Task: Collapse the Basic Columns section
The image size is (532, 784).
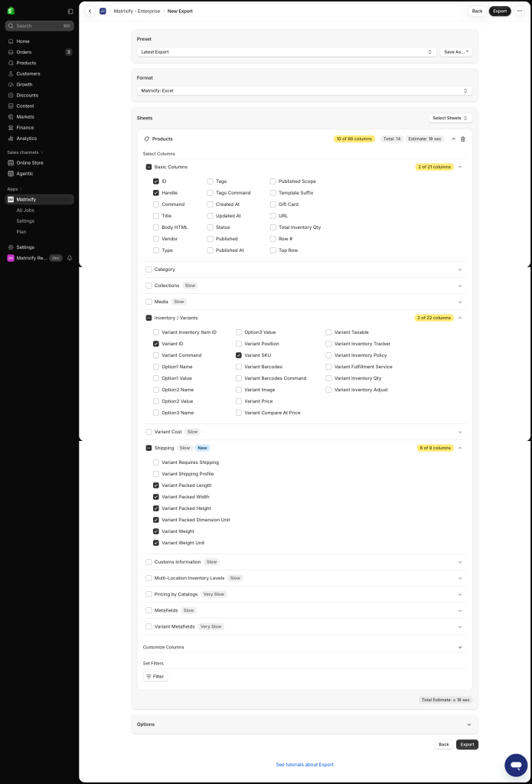Action: click(x=460, y=167)
